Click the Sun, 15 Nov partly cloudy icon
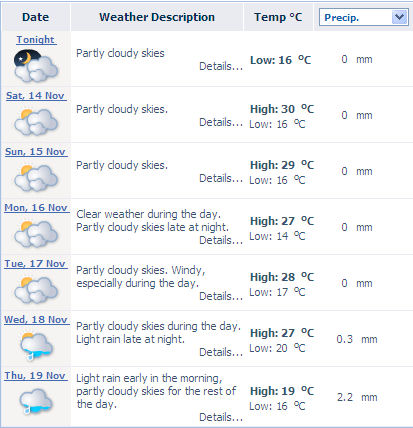The width and height of the screenshot is (413, 428). (36, 178)
